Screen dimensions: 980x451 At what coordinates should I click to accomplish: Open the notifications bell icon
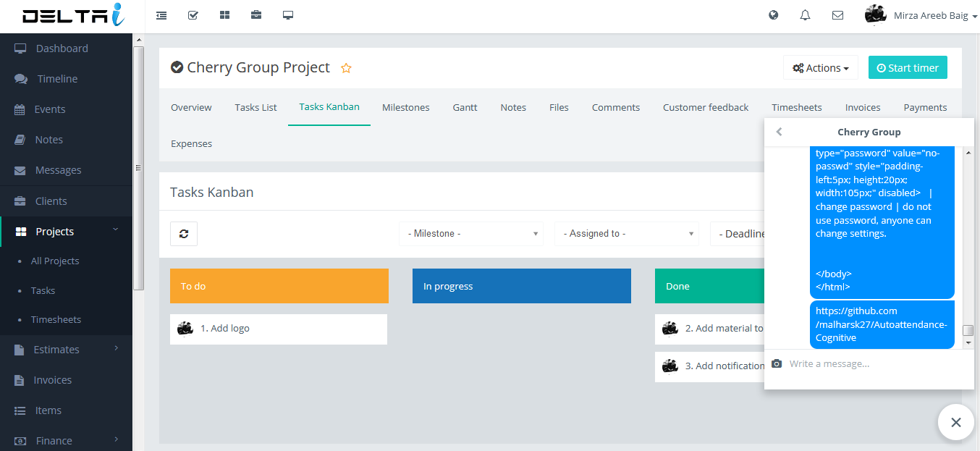point(806,15)
